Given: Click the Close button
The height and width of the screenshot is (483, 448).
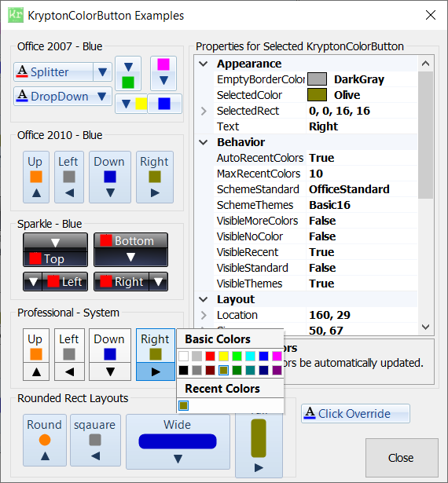Looking at the screenshot, I should 402,458.
